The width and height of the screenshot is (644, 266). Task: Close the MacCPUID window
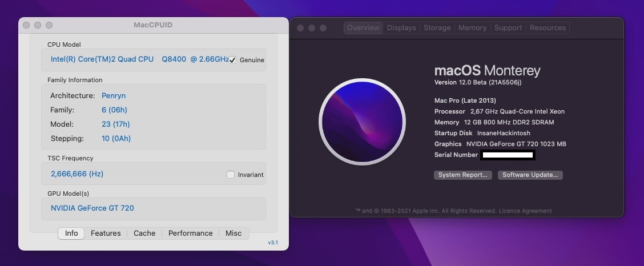[x=26, y=25]
